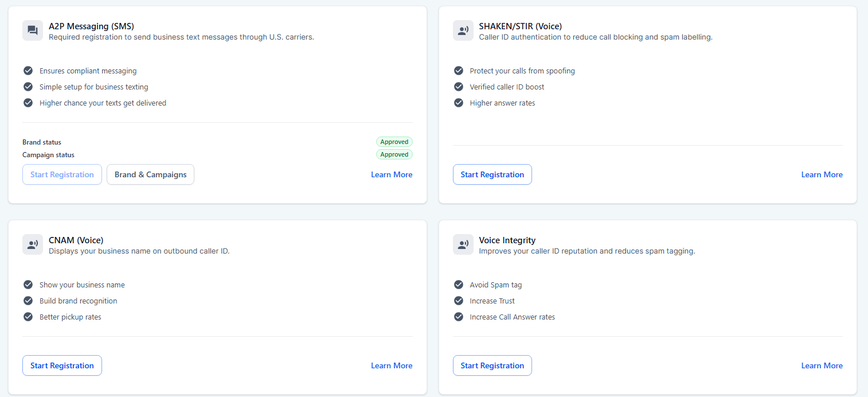The height and width of the screenshot is (397, 868).
Task: Click text 'Caller ID authentication to reduce call blocking'
Action: pyautogui.click(x=565, y=37)
